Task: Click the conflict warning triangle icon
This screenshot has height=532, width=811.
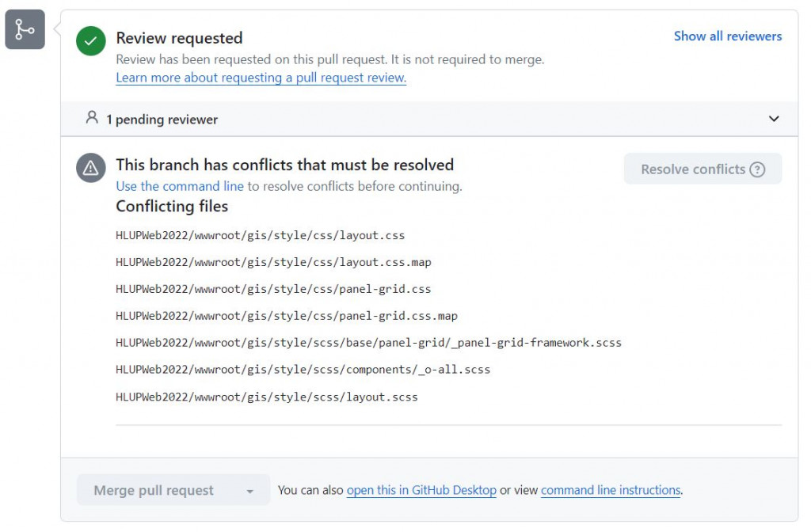Action: 91,168
